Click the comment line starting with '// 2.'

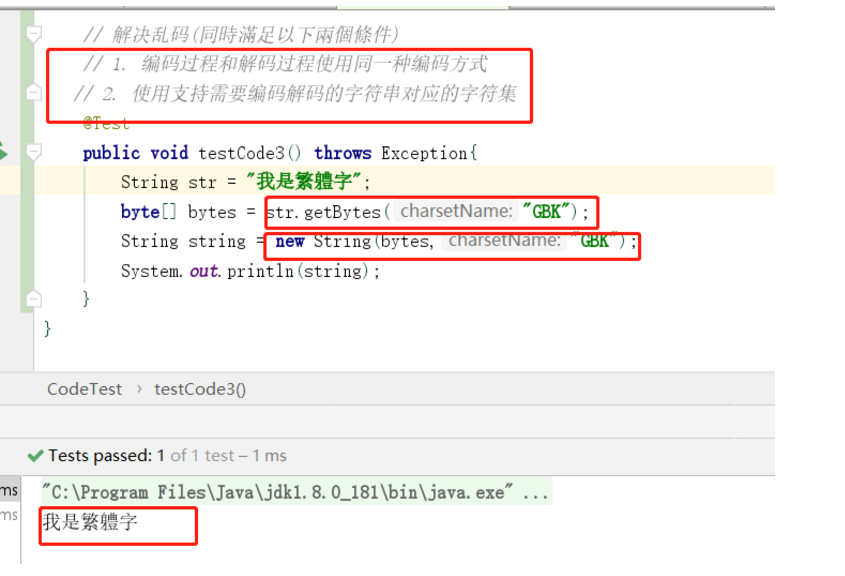(x=295, y=94)
